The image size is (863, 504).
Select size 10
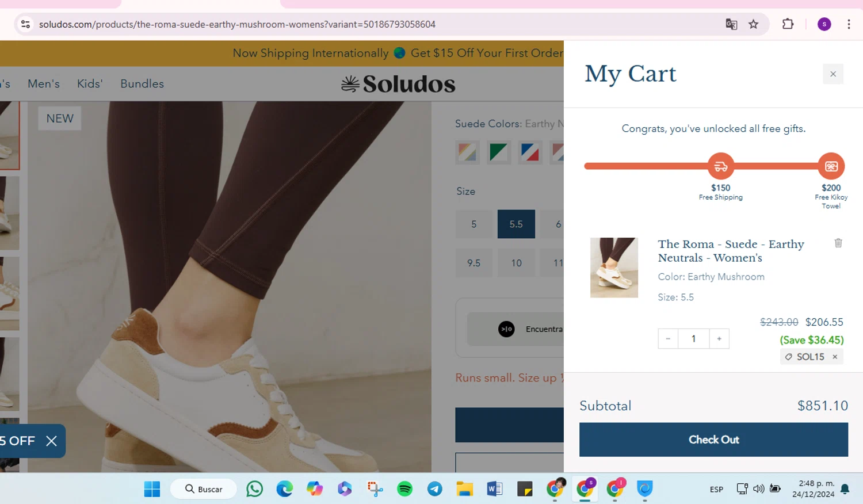516,263
